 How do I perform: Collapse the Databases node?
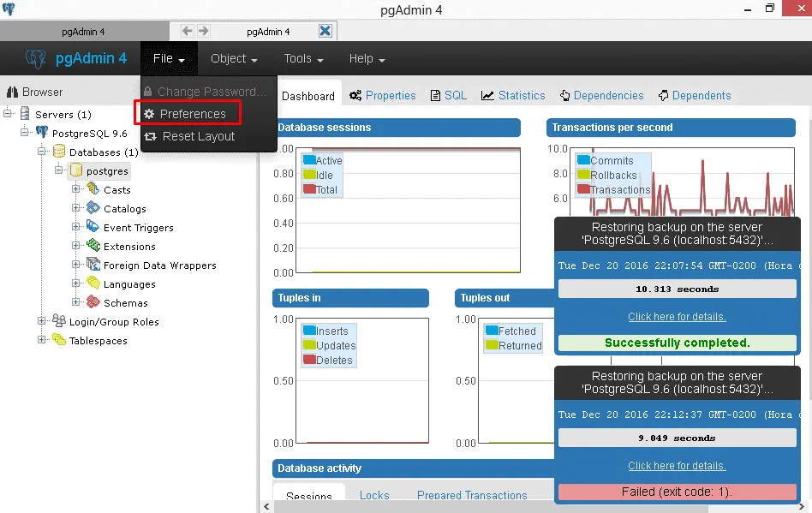click(x=41, y=151)
